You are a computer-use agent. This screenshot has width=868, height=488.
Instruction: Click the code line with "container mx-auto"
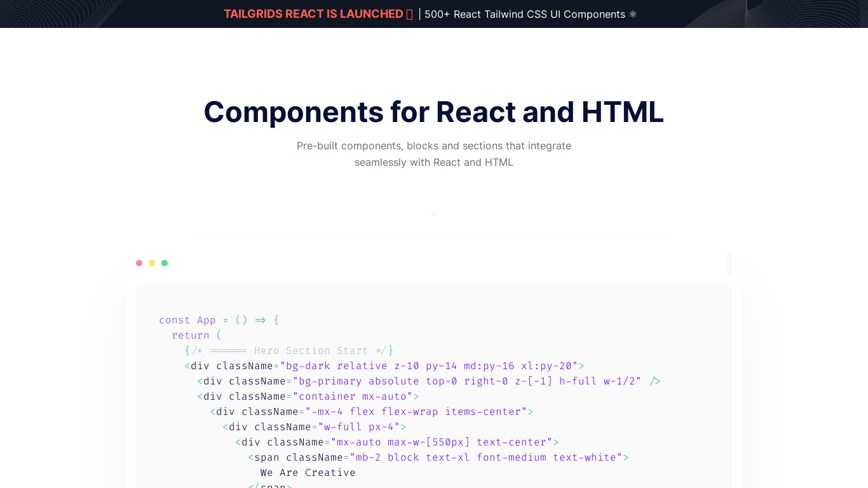[x=308, y=396]
